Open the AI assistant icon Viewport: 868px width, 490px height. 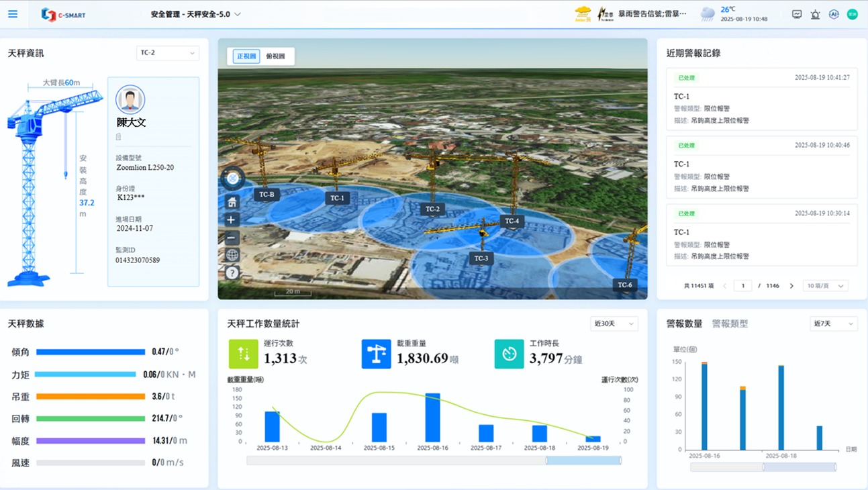(x=834, y=14)
